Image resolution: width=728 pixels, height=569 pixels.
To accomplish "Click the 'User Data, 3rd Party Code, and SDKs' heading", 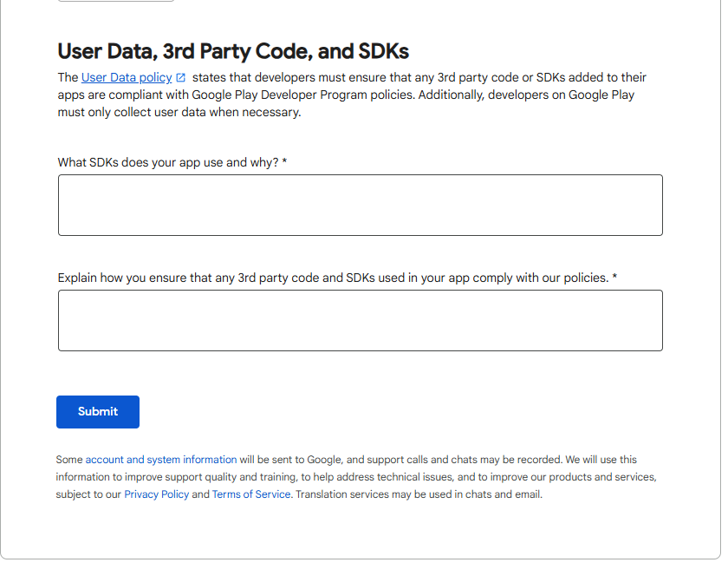I will (233, 50).
